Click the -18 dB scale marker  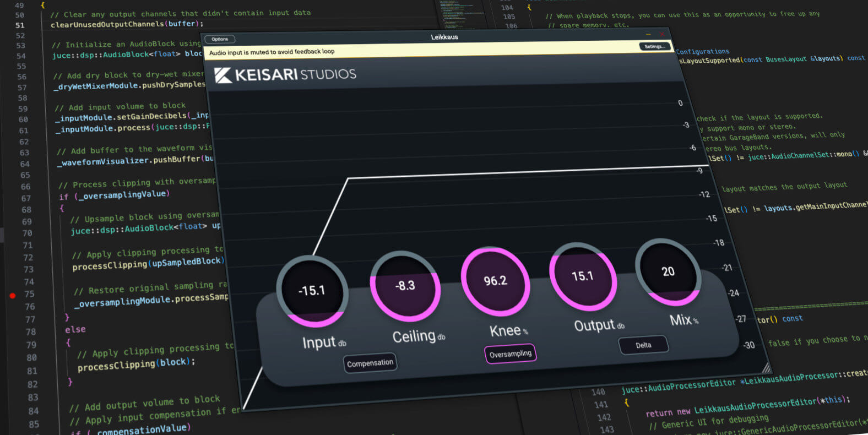718,243
